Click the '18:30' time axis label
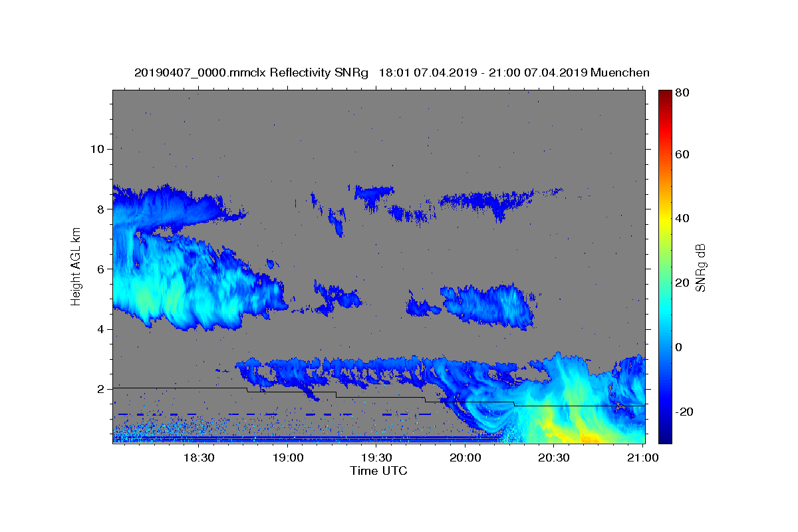798x532 pixels. [198, 458]
